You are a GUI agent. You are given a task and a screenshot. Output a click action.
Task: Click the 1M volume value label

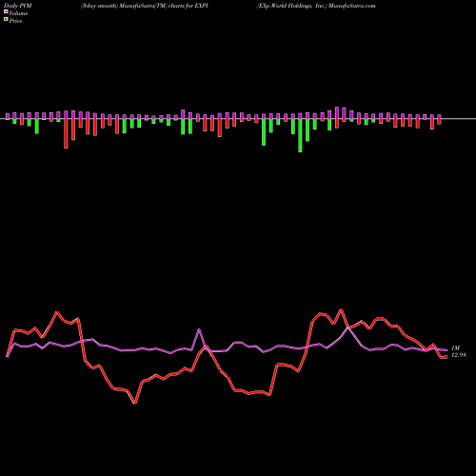tap(455, 348)
